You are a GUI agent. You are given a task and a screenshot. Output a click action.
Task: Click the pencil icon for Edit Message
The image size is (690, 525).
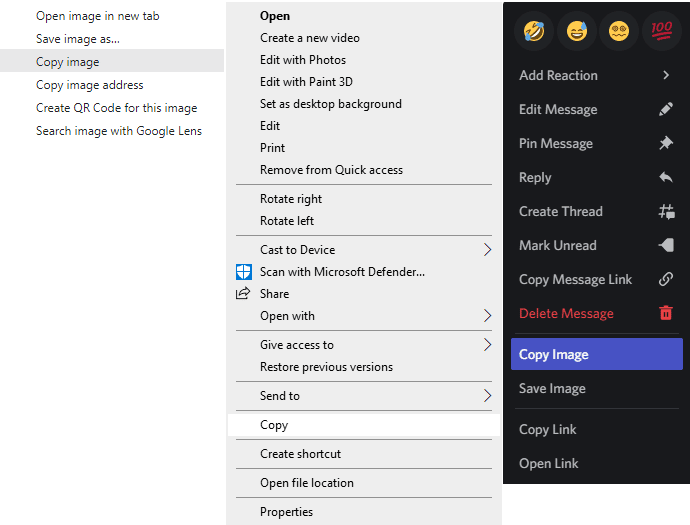666,109
